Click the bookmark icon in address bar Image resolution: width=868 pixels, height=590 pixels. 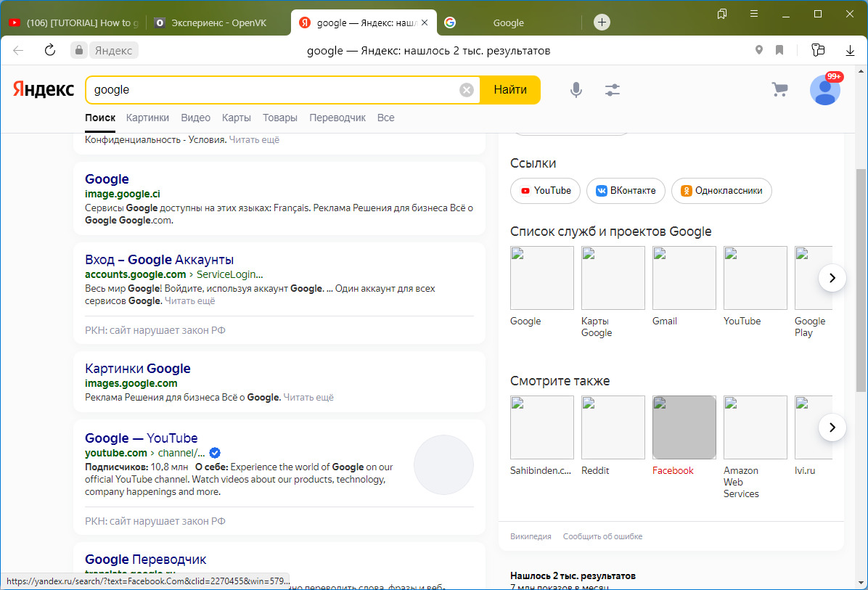point(779,50)
